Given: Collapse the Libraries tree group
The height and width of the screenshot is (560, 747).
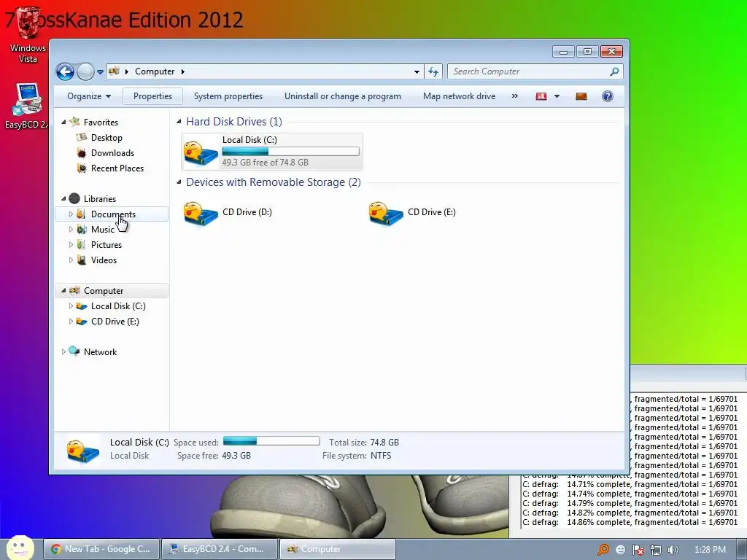Looking at the screenshot, I should [x=64, y=198].
